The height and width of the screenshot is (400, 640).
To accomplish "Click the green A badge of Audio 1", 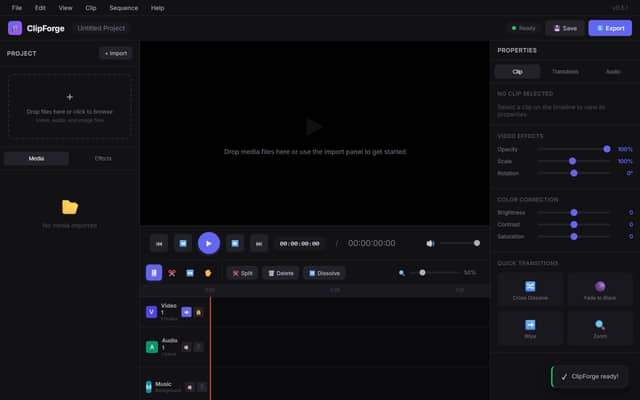I will tap(152, 347).
